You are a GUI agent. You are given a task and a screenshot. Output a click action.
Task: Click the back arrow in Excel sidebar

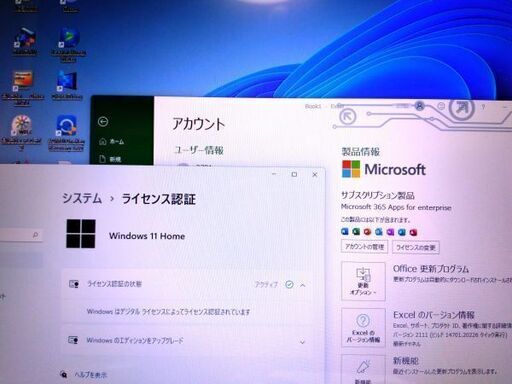click(103, 122)
